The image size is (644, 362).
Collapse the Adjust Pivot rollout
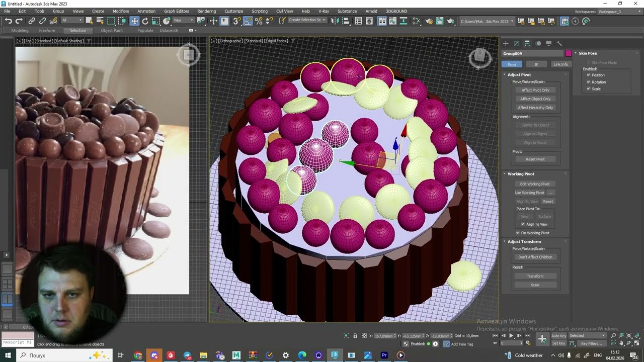[x=519, y=74]
